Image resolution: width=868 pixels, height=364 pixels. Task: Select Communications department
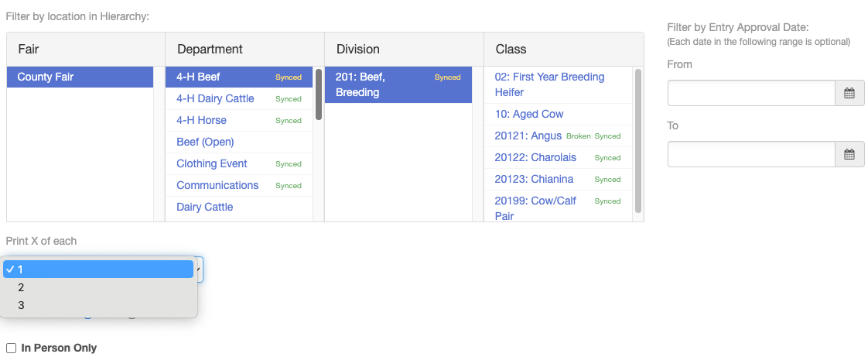tap(239, 185)
